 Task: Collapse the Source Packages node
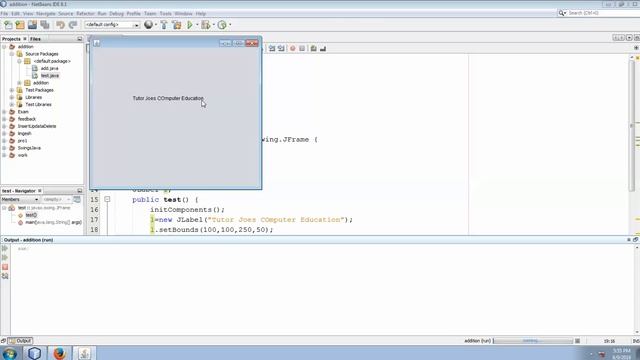[12, 54]
